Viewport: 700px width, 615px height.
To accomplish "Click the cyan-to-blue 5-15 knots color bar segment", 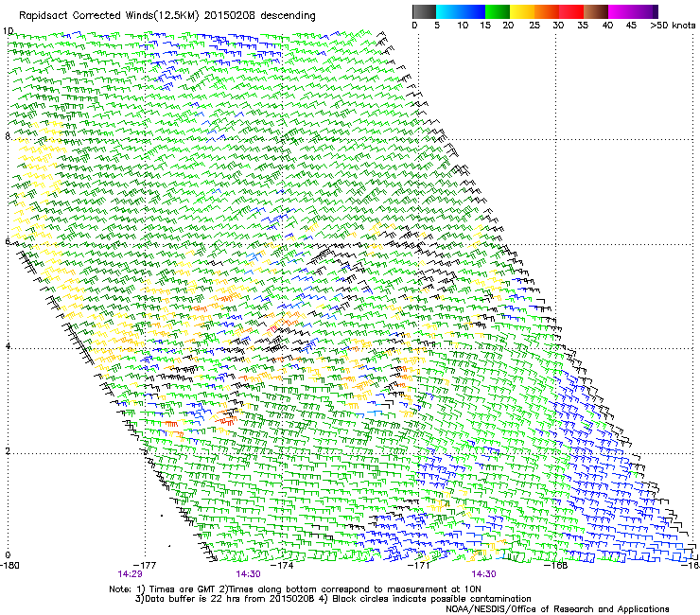I will [461, 11].
